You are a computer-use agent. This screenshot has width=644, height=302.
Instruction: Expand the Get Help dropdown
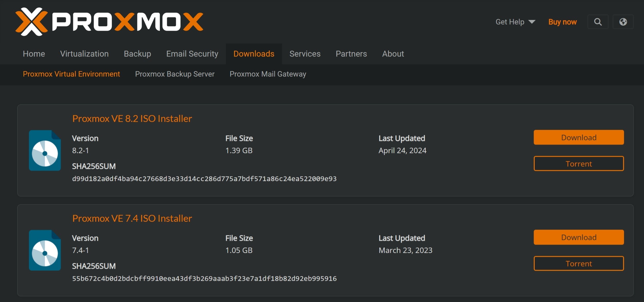[x=516, y=22]
